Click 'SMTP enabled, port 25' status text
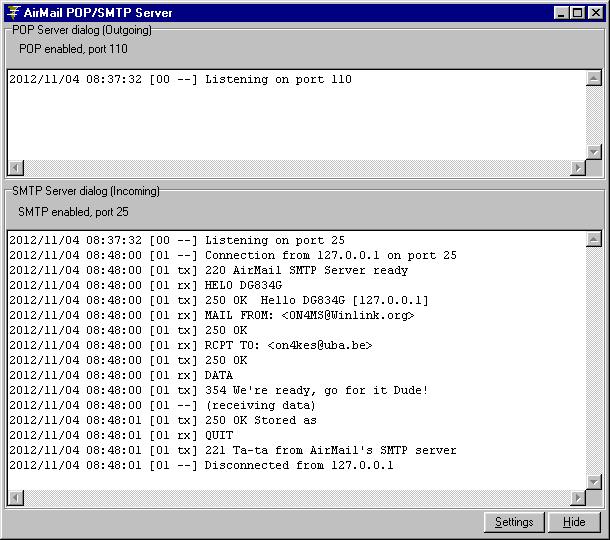 (73, 212)
